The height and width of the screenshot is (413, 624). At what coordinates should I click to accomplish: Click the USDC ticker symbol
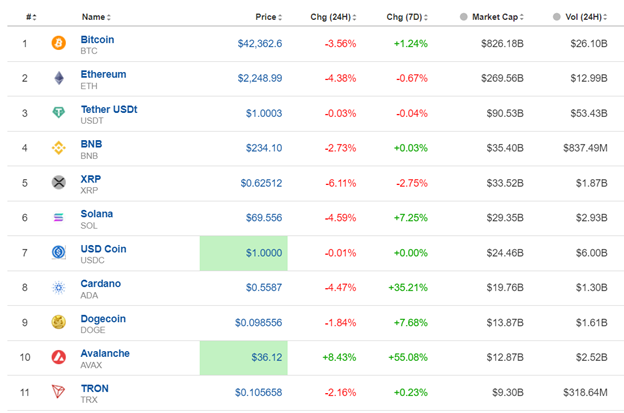click(92, 260)
